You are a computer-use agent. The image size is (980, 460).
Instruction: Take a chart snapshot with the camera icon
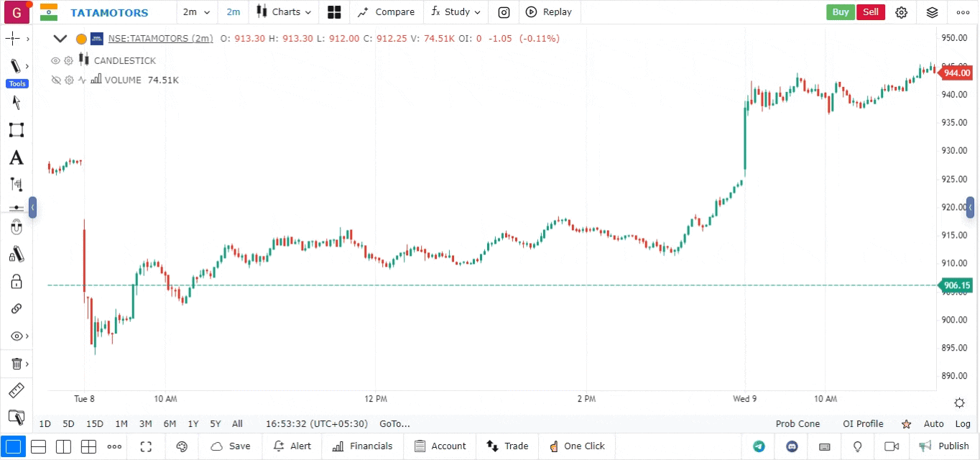pyautogui.click(x=503, y=12)
